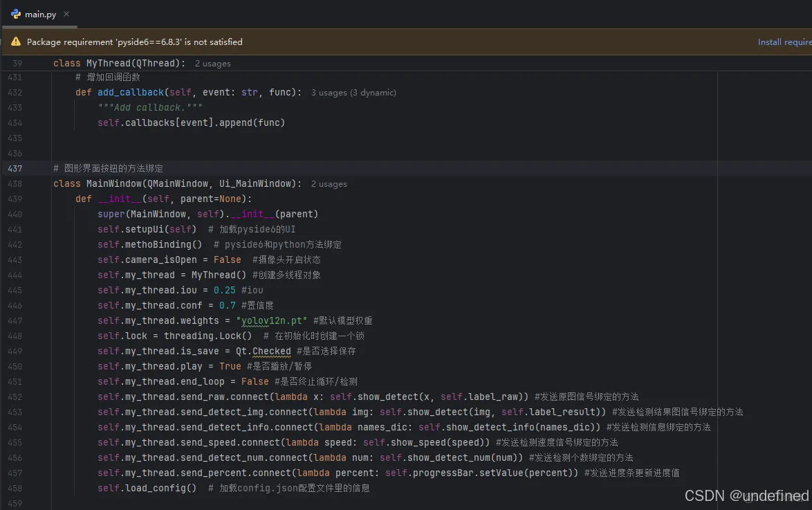Click 'self.camera_isOpen = False' line
Viewport: 812px width, 510px height.
[169, 259]
